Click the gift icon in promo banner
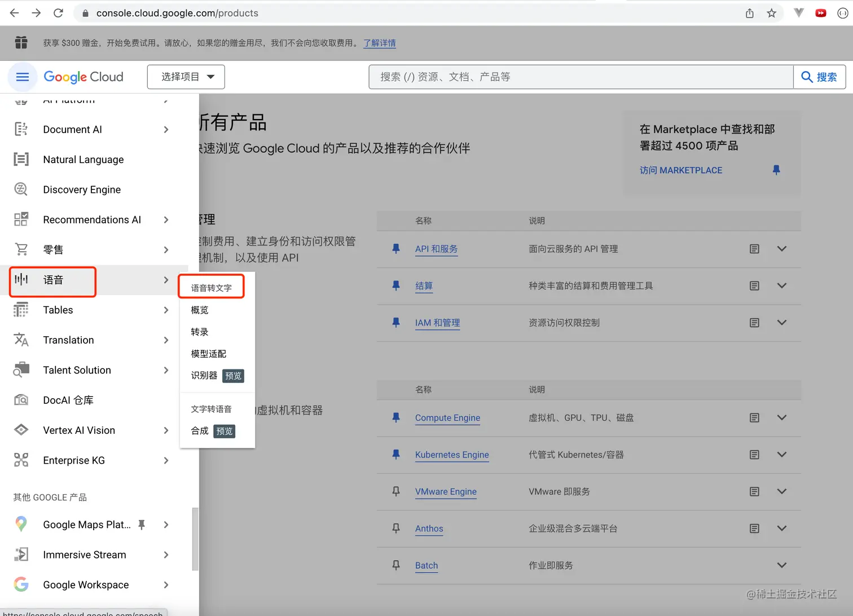This screenshot has height=616, width=853. 21,42
